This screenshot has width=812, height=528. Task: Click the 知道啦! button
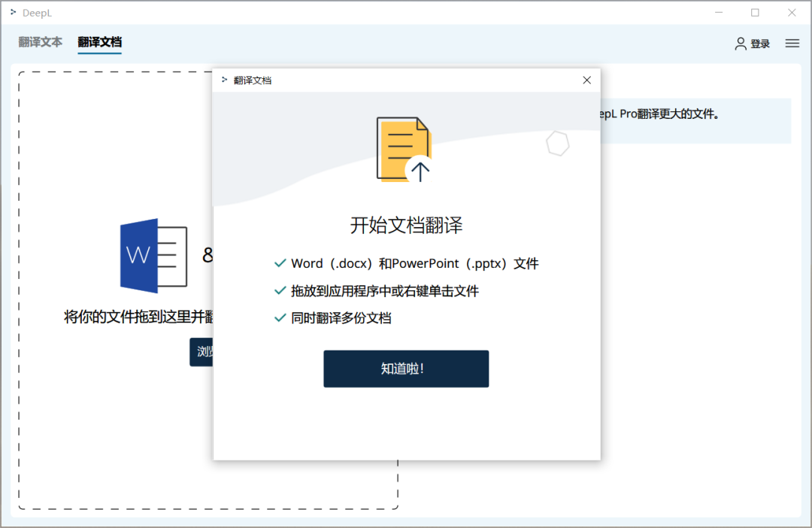(406, 369)
